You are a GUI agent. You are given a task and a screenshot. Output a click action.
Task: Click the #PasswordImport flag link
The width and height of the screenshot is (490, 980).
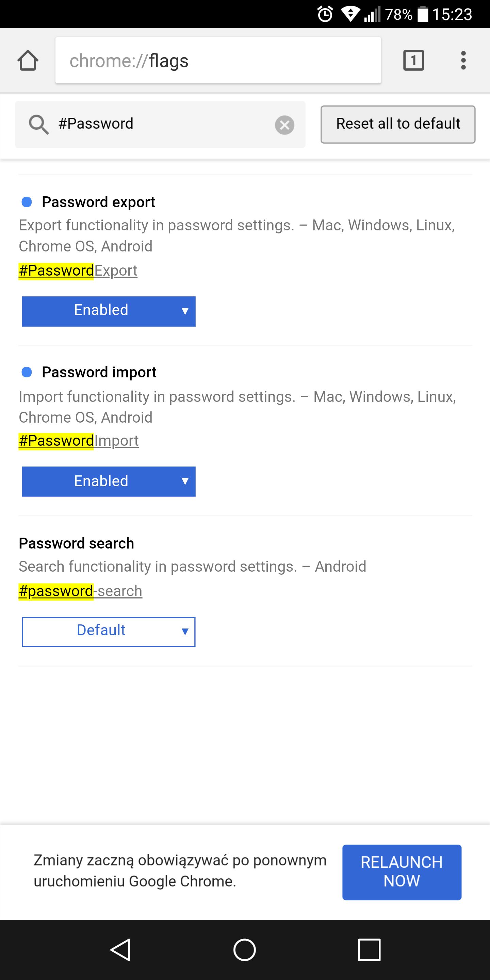pos(79,441)
